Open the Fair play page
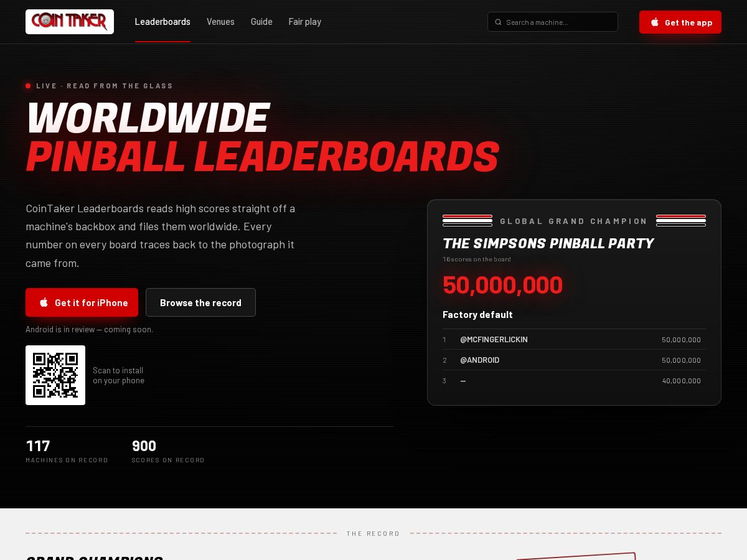Screen dimensions: 747x560 pos(305,22)
